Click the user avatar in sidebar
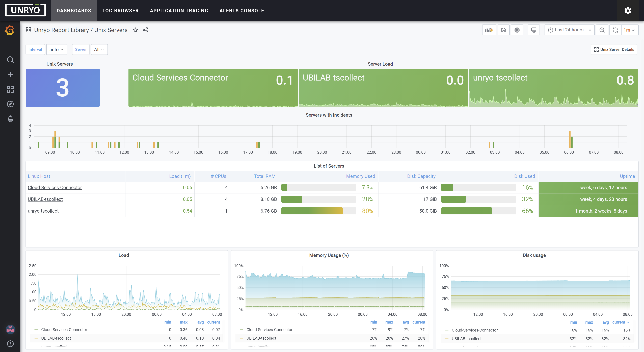The width and height of the screenshot is (644, 352). [10, 329]
